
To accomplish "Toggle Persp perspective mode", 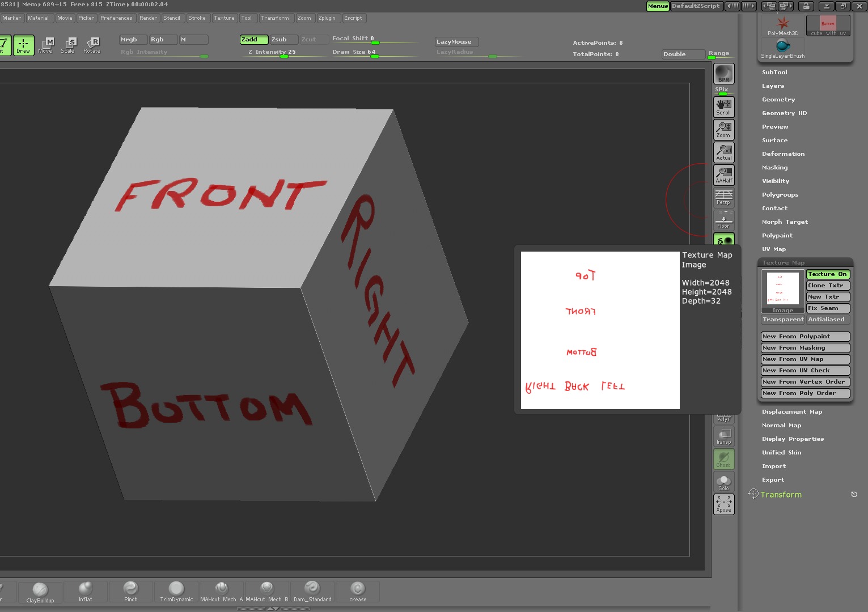I will click(723, 197).
